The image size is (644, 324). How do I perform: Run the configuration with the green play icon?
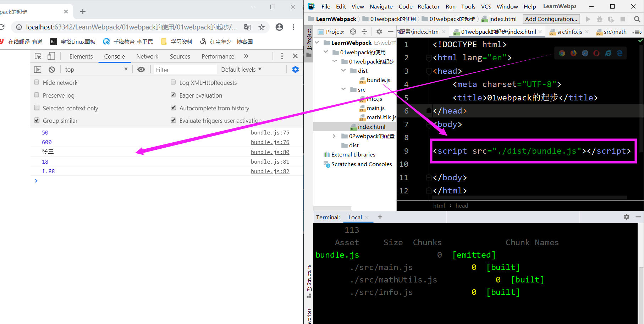coord(588,19)
